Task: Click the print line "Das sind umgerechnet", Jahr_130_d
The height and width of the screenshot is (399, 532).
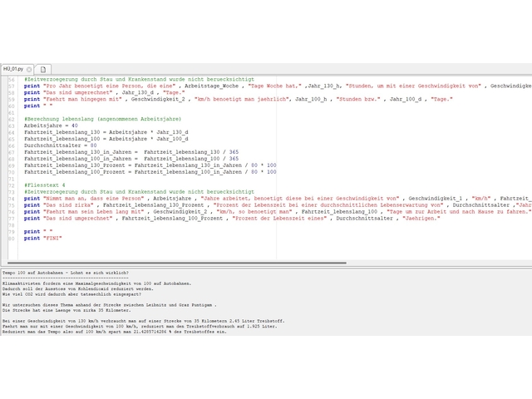Action: [105, 92]
